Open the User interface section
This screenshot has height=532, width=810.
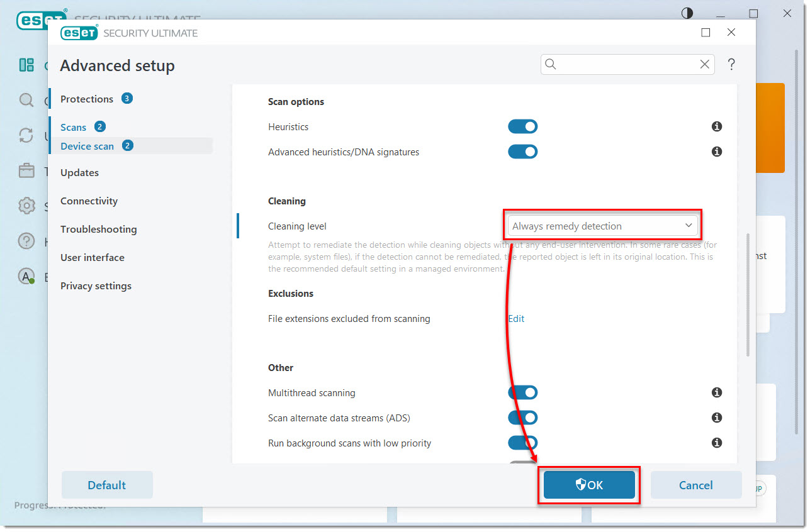(92, 257)
